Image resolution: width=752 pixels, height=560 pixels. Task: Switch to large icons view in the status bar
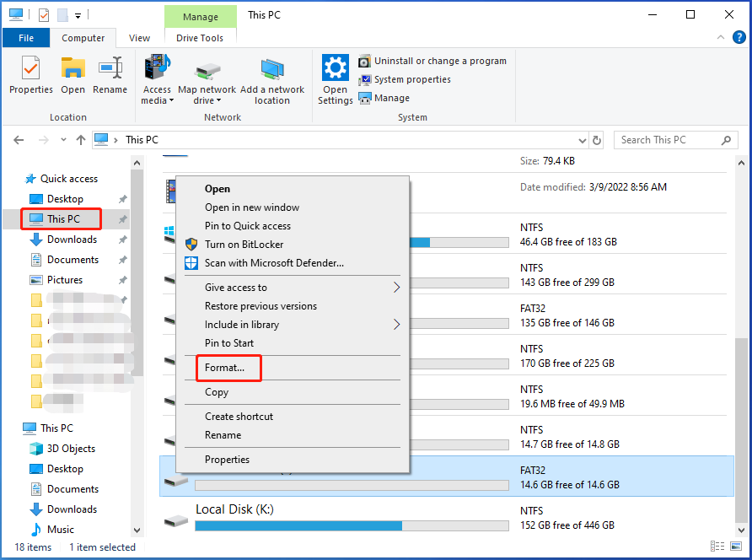click(x=736, y=546)
